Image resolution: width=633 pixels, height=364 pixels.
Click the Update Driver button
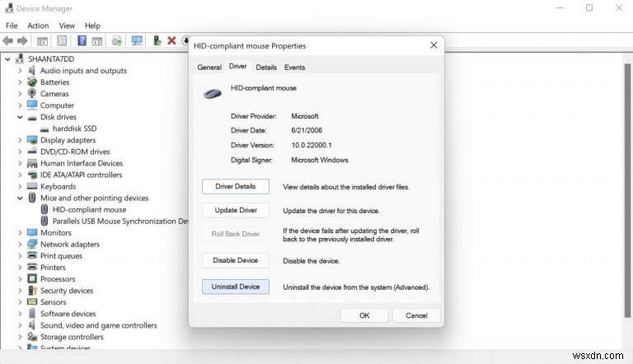tap(236, 210)
